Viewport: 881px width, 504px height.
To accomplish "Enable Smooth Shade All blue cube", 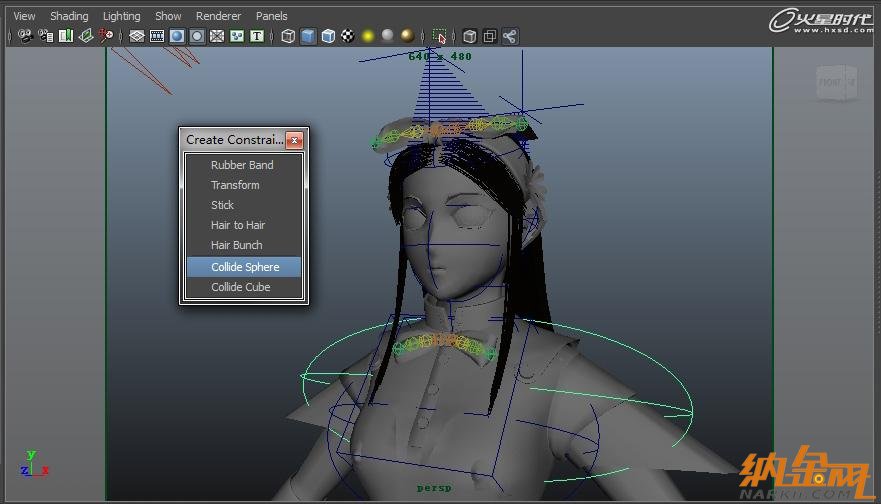I will pyautogui.click(x=308, y=37).
